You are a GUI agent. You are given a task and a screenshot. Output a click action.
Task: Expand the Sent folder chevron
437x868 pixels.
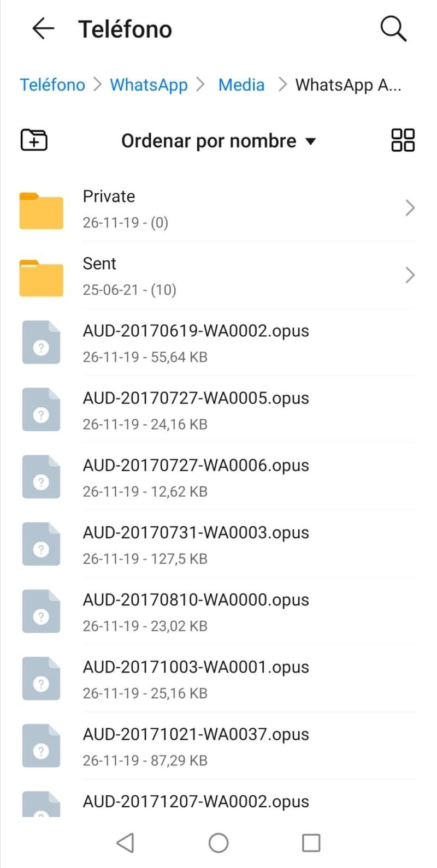click(x=410, y=275)
